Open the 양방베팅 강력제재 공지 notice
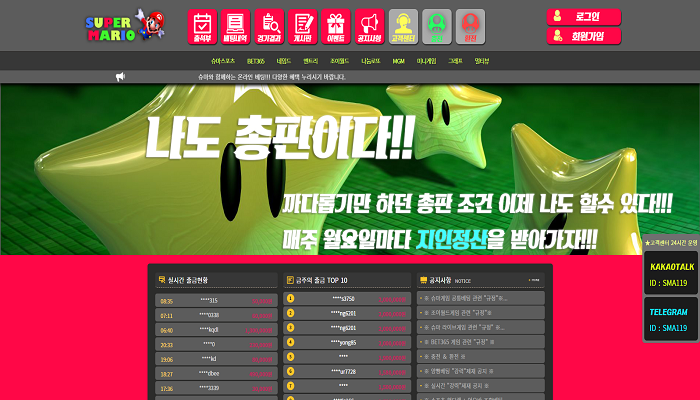700x400 pixels. [480, 371]
